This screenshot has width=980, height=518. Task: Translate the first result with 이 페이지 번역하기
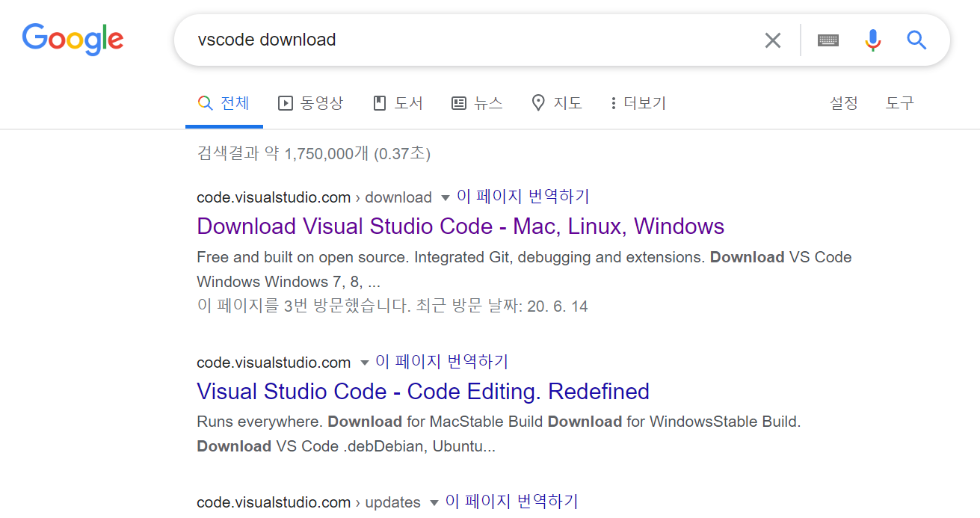point(523,197)
